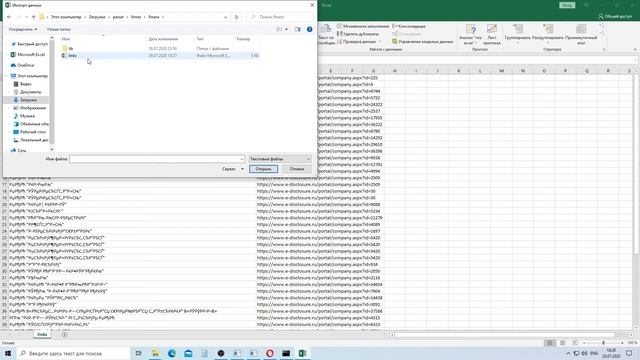This screenshot has width=640, height=360.
Task: Refresh the folder listing
Action: click(x=236, y=17)
